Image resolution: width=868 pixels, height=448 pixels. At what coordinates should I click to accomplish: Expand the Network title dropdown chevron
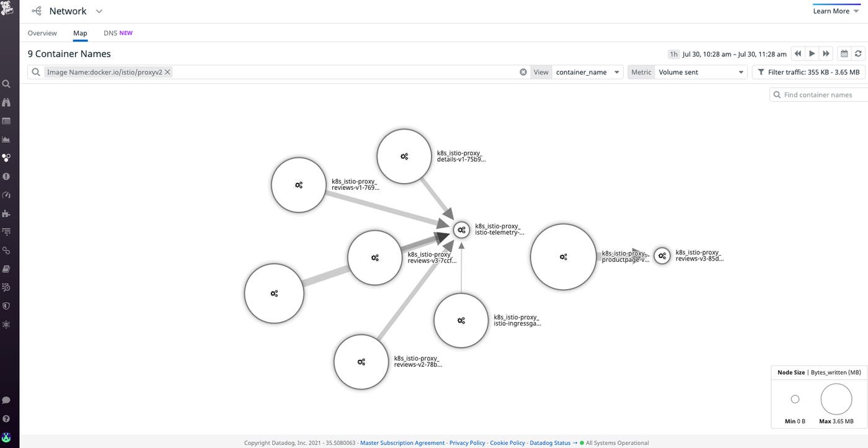[x=99, y=11]
